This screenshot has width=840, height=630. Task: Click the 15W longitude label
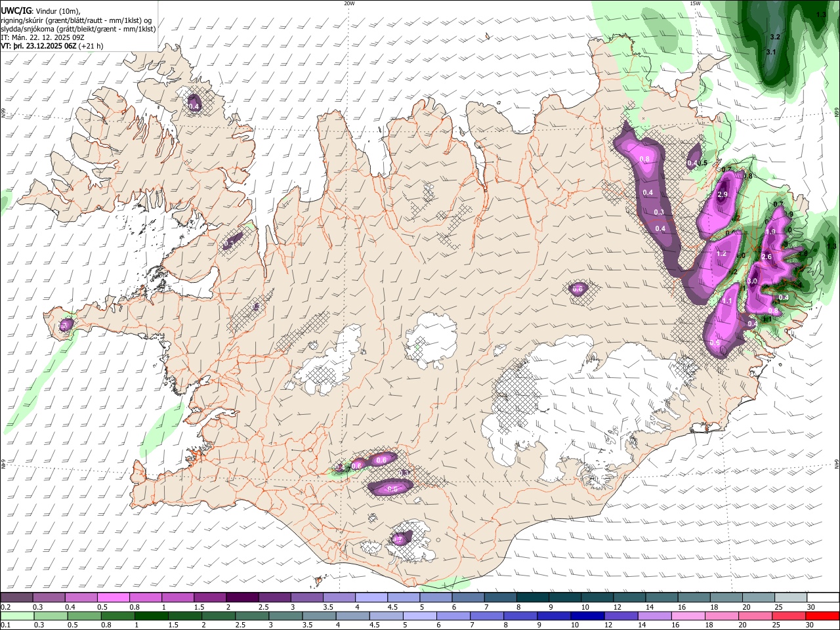coord(695,3)
